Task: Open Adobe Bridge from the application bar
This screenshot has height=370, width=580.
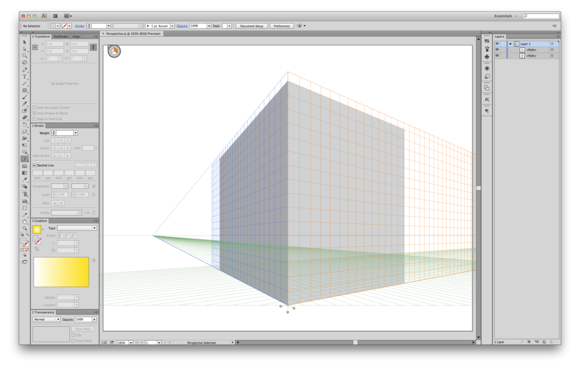Action: (55, 16)
